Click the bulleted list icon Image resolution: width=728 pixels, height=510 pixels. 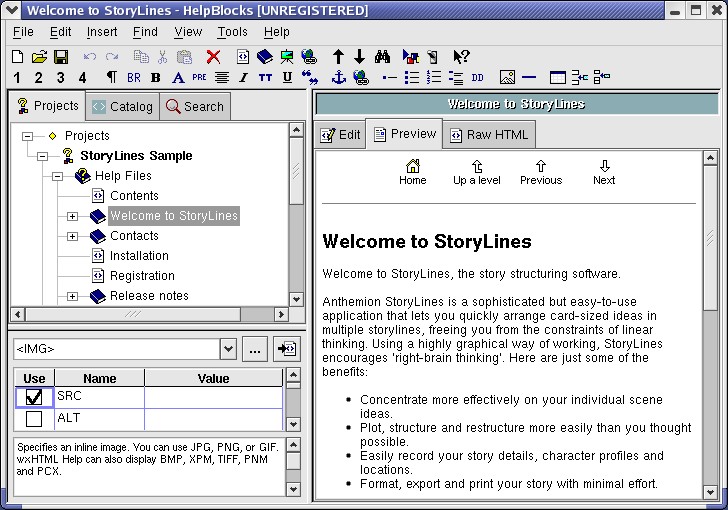click(411, 77)
